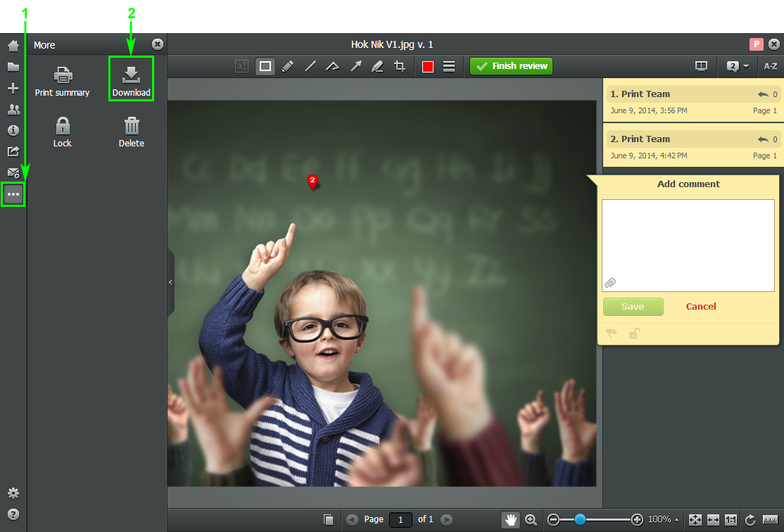Viewport: 784px width, 532px height.
Task: Select the pencil freehand tool
Action: (288, 66)
